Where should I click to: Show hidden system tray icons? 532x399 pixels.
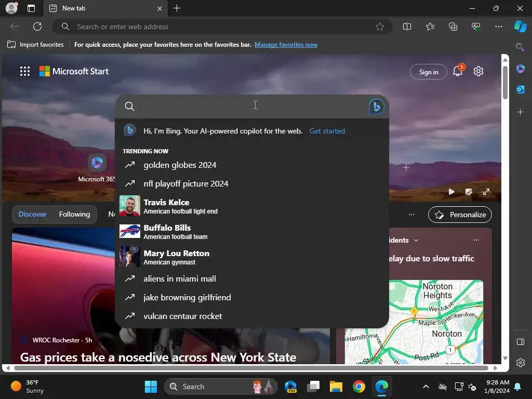coord(426,387)
